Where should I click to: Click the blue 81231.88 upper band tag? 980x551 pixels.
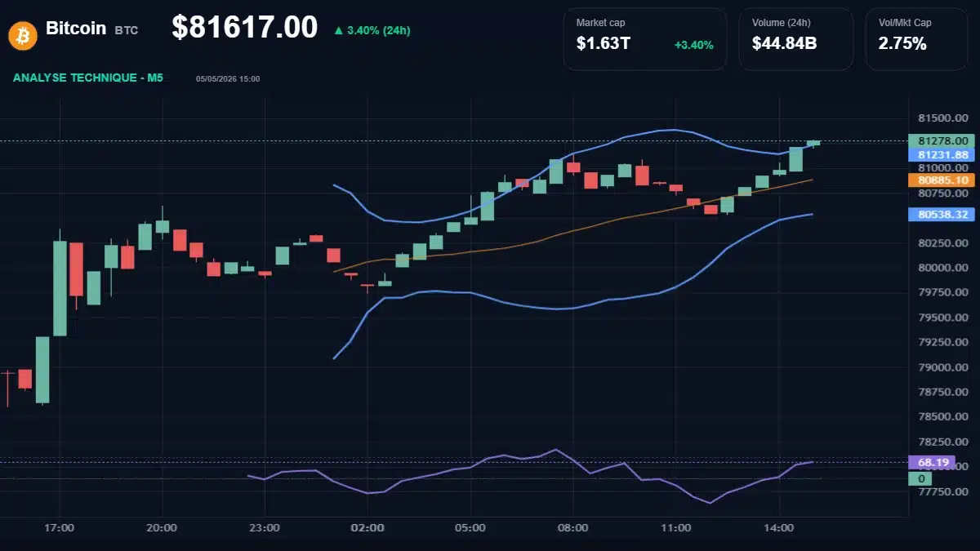coord(942,154)
